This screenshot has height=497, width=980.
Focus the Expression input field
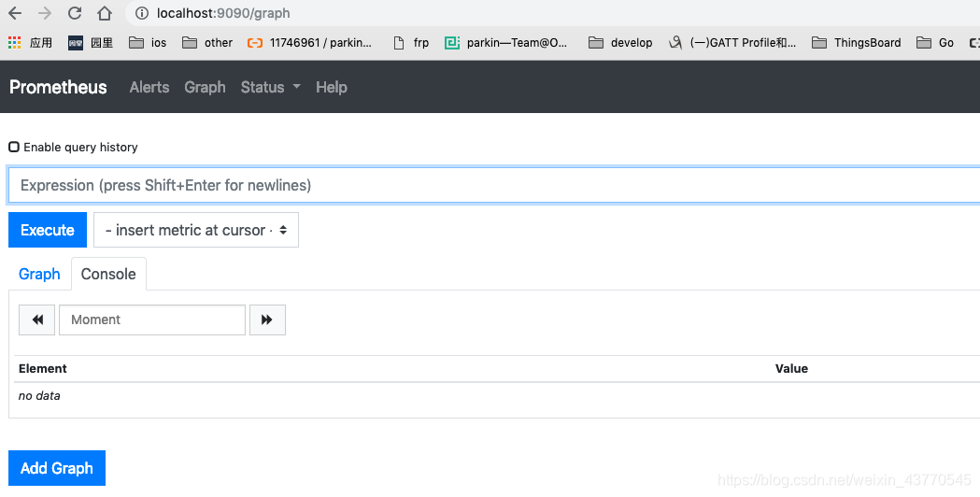(x=494, y=185)
